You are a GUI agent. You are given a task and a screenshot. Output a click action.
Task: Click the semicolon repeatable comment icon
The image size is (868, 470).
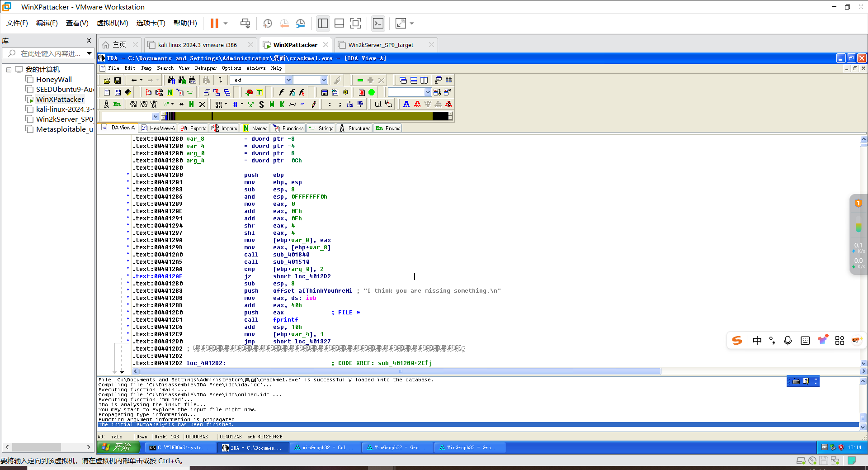click(x=340, y=104)
